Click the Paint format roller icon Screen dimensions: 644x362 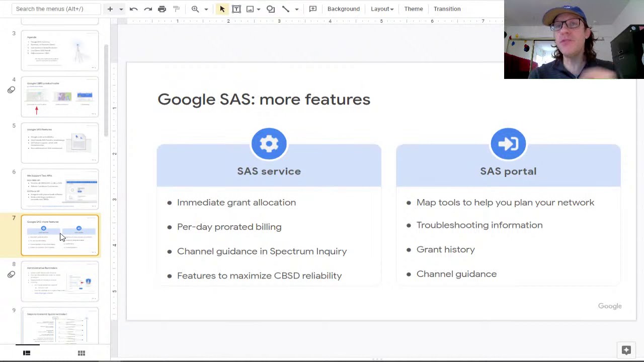coord(176,9)
